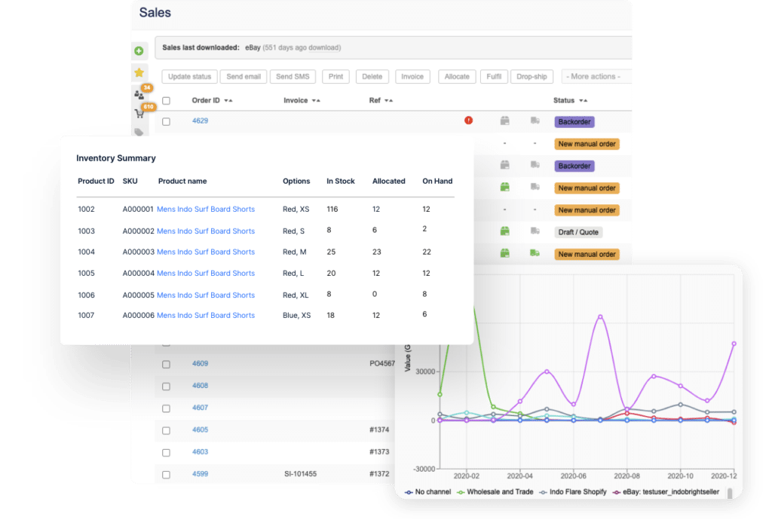
Task: Check the box for order 4629
Action: [x=166, y=121]
